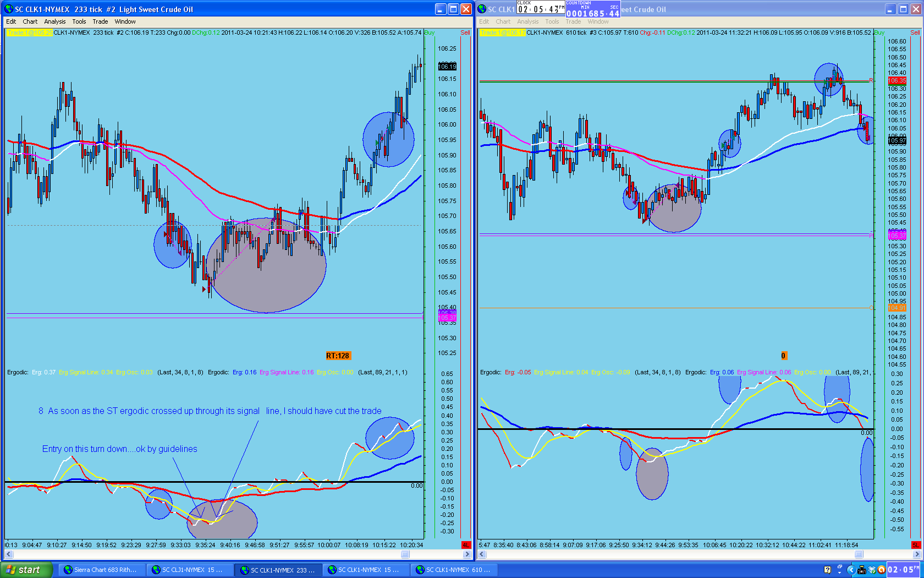The height and width of the screenshot is (578, 924).
Task: Click the 233 tick window's globe title icon
Action: click(x=9, y=9)
